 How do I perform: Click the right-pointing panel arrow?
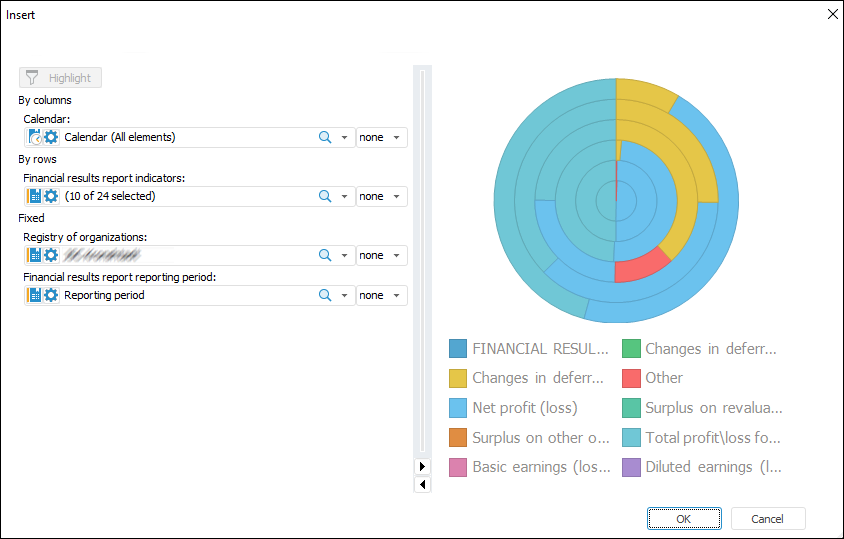(x=422, y=467)
